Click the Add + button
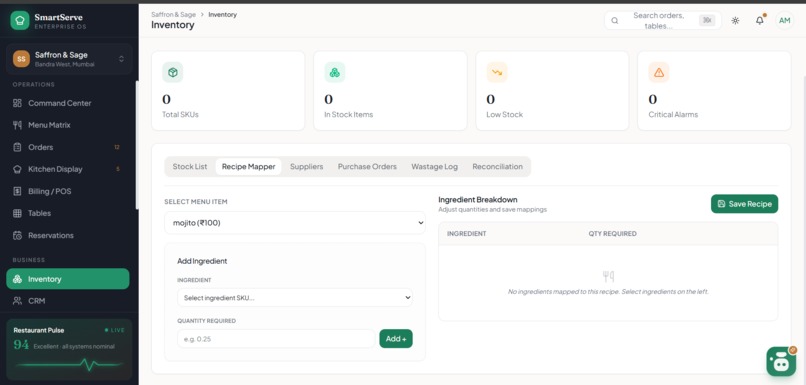Viewport: 806px width, 385px height. 396,339
